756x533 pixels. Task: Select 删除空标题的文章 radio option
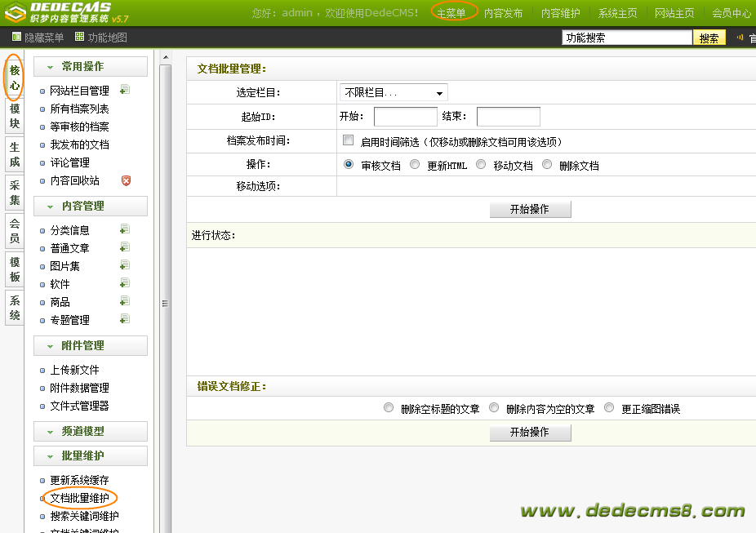(x=389, y=407)
